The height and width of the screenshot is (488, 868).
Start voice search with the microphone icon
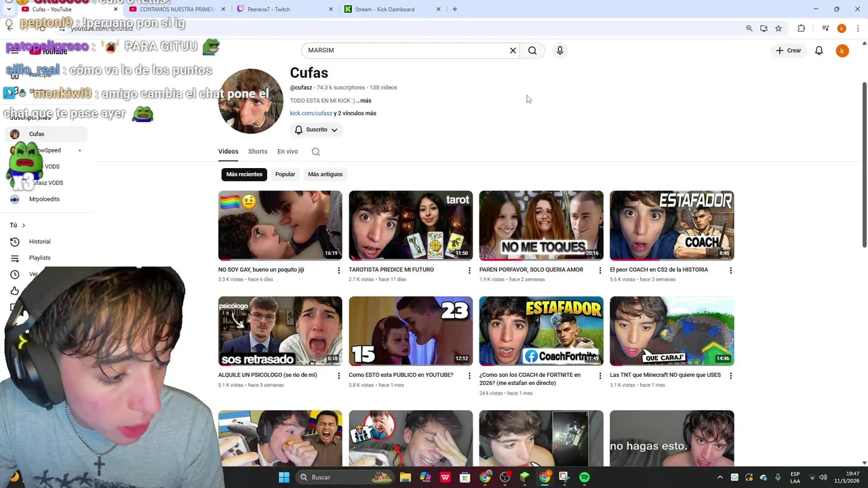point(559,50)
